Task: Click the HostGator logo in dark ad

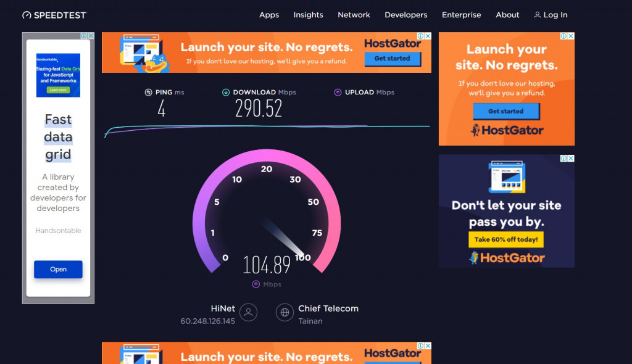Action: (x=507, y=258)
